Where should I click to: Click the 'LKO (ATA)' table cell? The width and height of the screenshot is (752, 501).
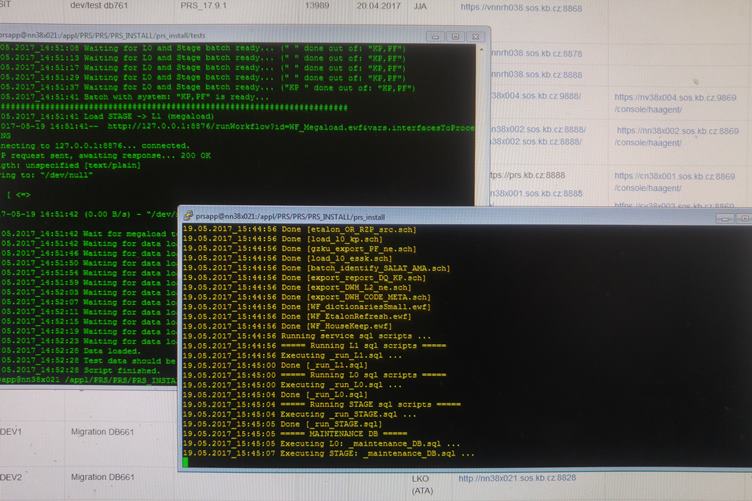point(422,484)
